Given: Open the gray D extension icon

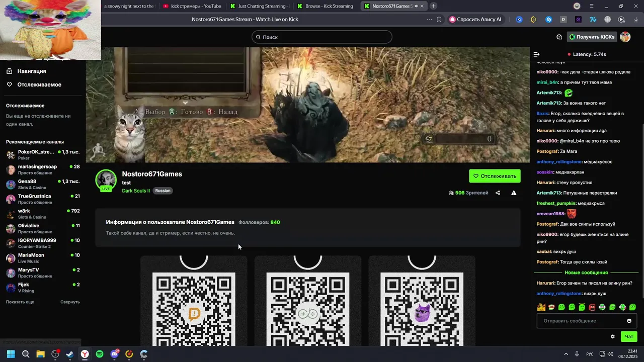Looking at the screenshot, I should pyautogui.click(x=563, y=20).
